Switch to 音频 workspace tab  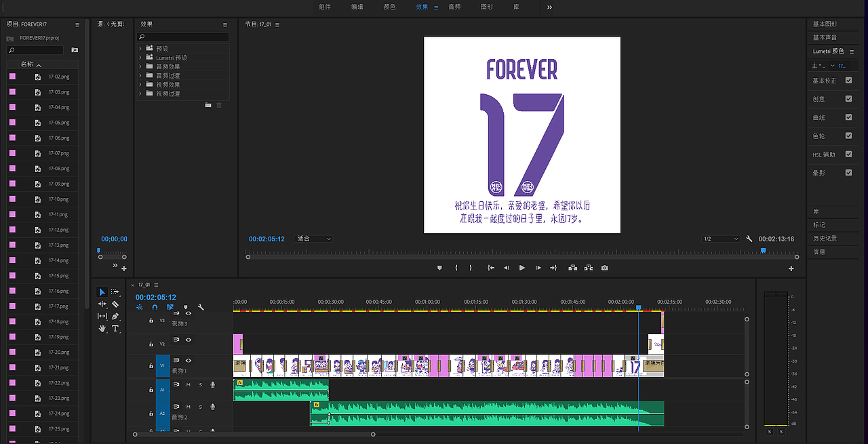454,7
